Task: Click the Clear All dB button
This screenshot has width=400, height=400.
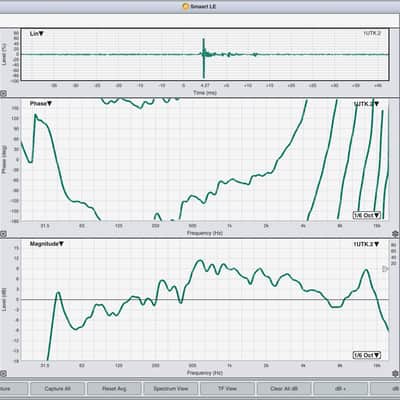Action: coord(284,389)
